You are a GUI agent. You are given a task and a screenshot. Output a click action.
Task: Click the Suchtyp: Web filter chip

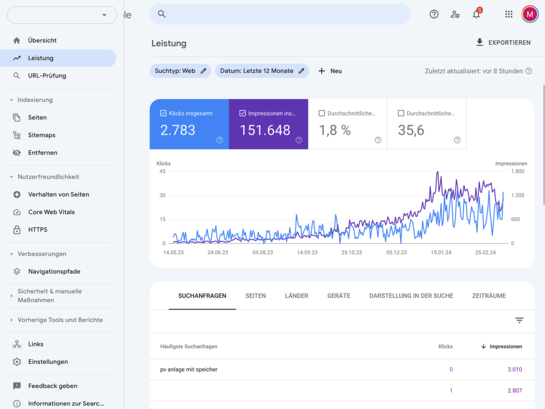[180, 71]
